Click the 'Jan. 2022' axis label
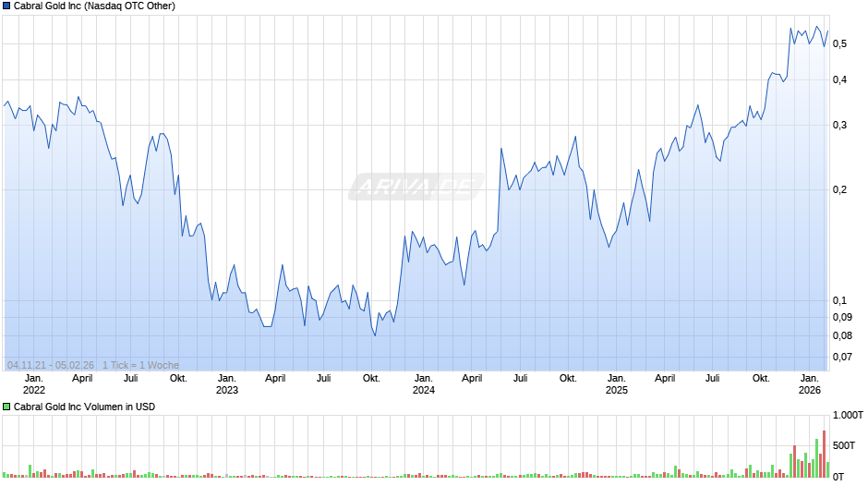This screenshot has width=868, height=486. [x=34, y=384]
